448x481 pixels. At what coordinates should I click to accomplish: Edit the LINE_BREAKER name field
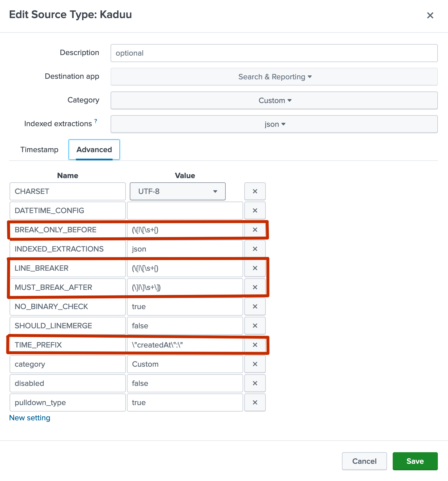pos(68,268)
